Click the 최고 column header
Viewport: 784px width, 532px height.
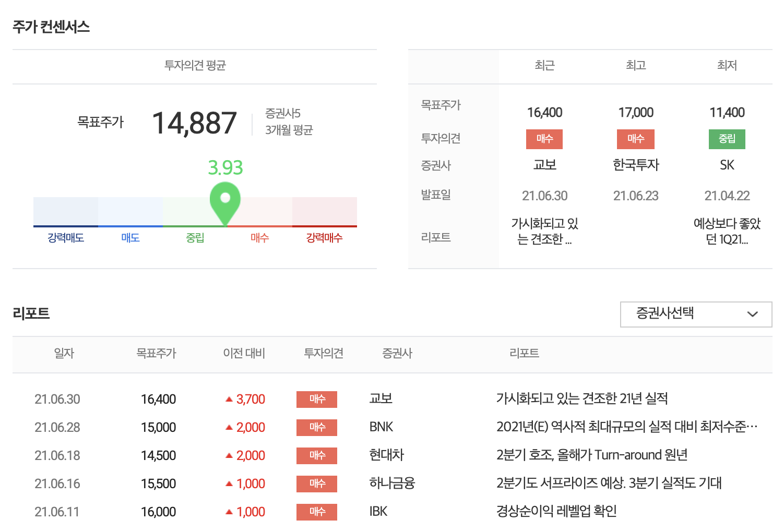tap(636, 66)
